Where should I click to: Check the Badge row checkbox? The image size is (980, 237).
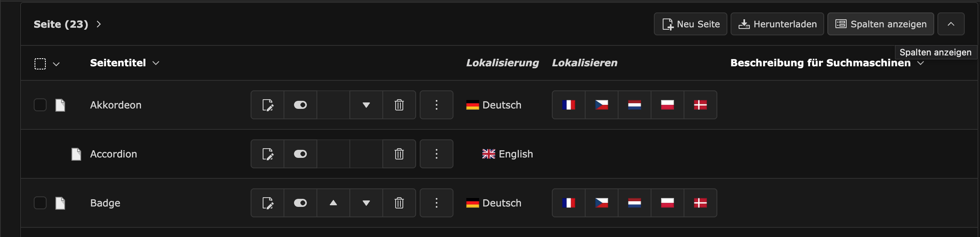tap(40, 203)
